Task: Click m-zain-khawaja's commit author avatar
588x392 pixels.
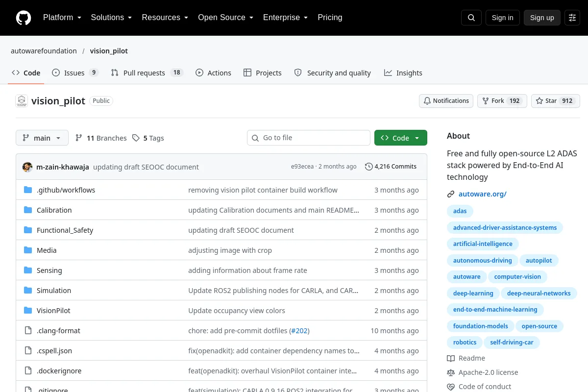Action: pyautogui.click(x=27, y=167)
